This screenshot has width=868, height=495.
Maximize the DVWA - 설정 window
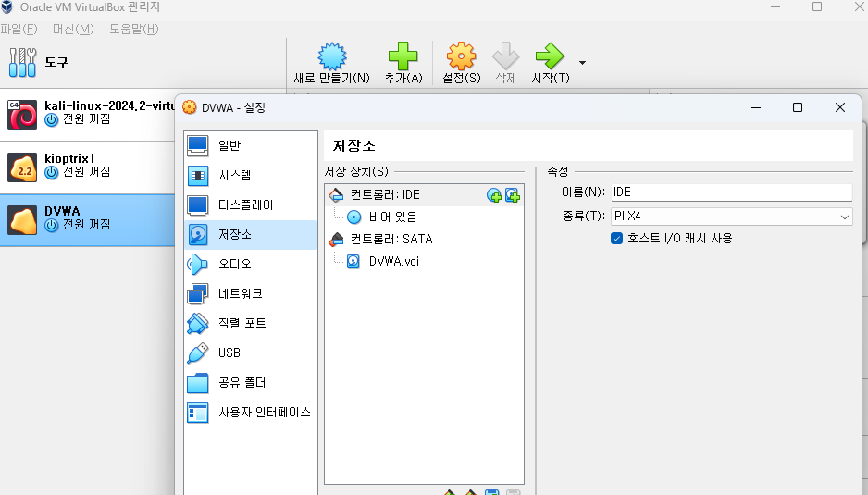[x=797, y=107]
